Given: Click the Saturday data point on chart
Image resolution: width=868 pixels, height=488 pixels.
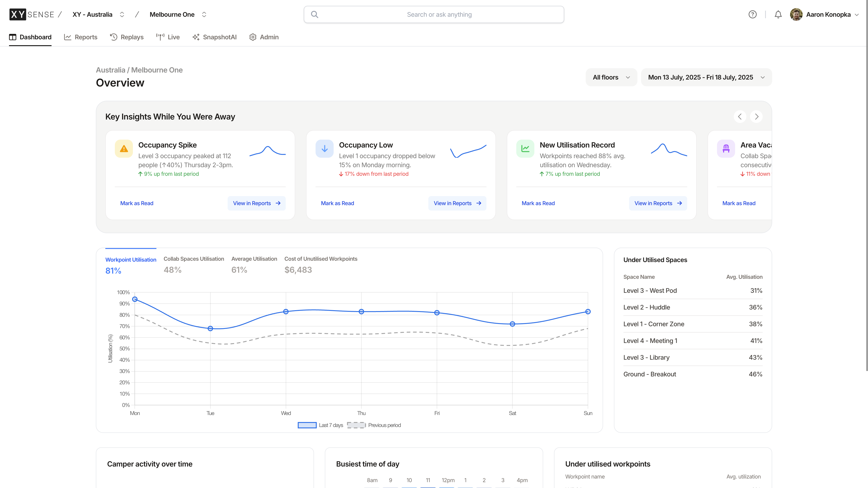Looking at the screenshot, I should click(x=512, y=324).
